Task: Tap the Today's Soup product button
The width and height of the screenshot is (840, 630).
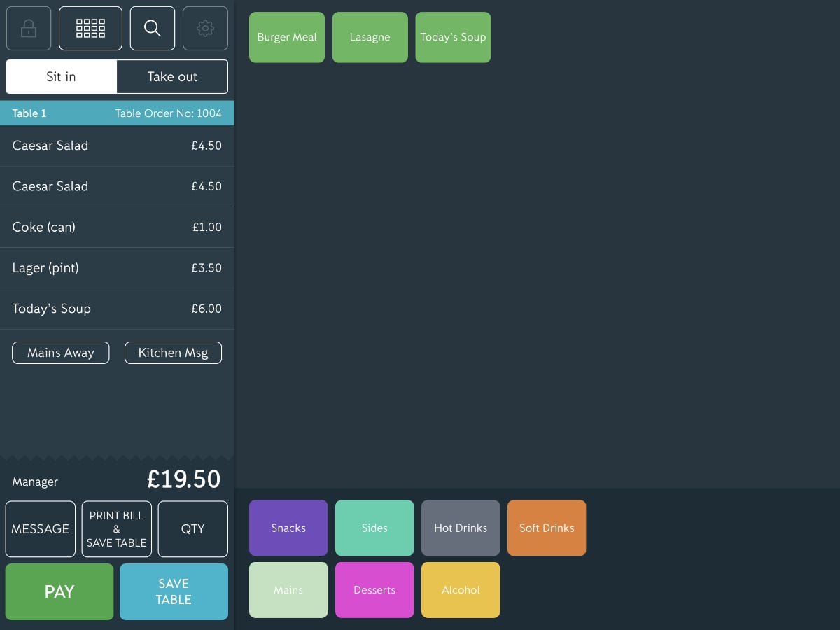Action: [x=453, y=37]
